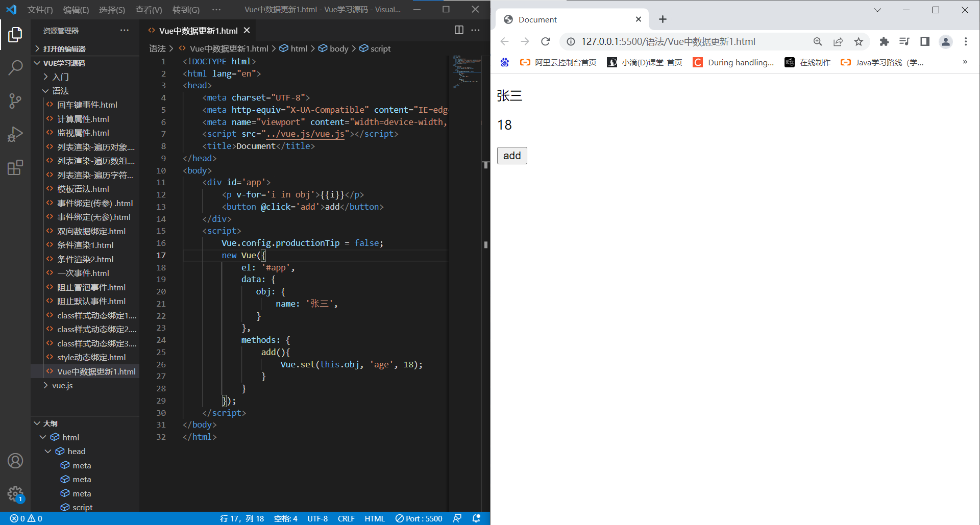Click the errors and warnings status indicator

coord(26,518)
